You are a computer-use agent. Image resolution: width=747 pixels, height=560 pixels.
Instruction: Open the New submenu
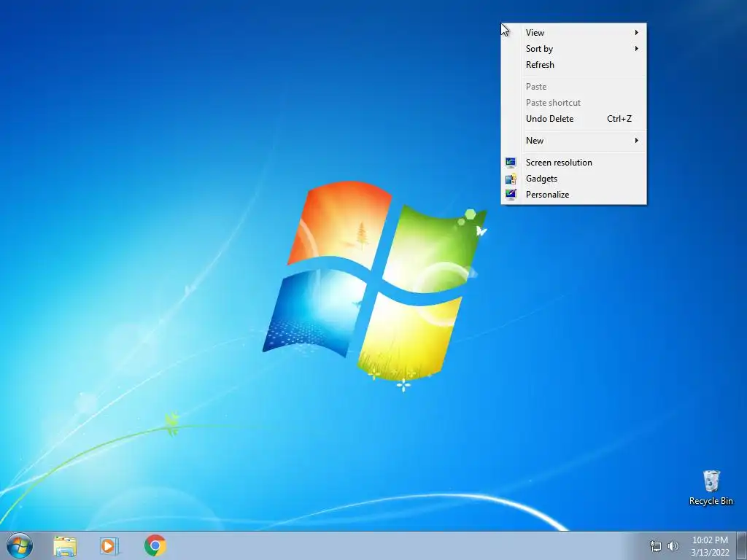point(573,141)
